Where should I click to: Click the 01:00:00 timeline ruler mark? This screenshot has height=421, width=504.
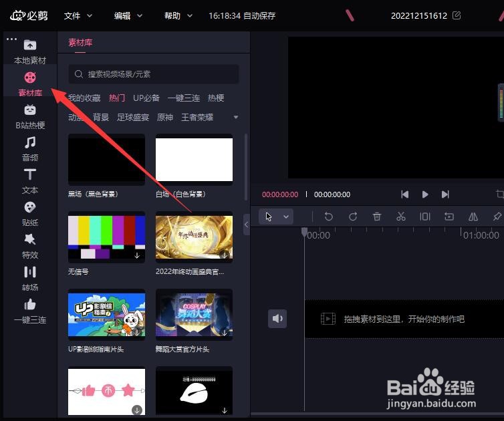481,235
